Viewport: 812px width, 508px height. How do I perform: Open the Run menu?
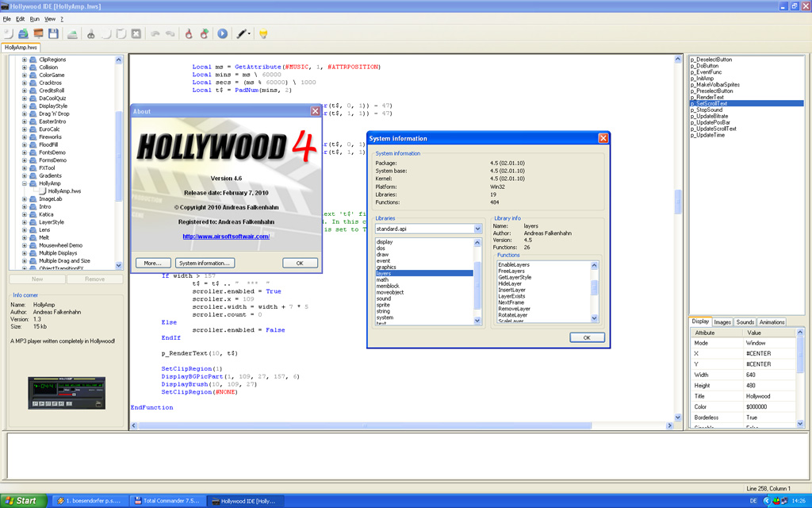[35, 19]
